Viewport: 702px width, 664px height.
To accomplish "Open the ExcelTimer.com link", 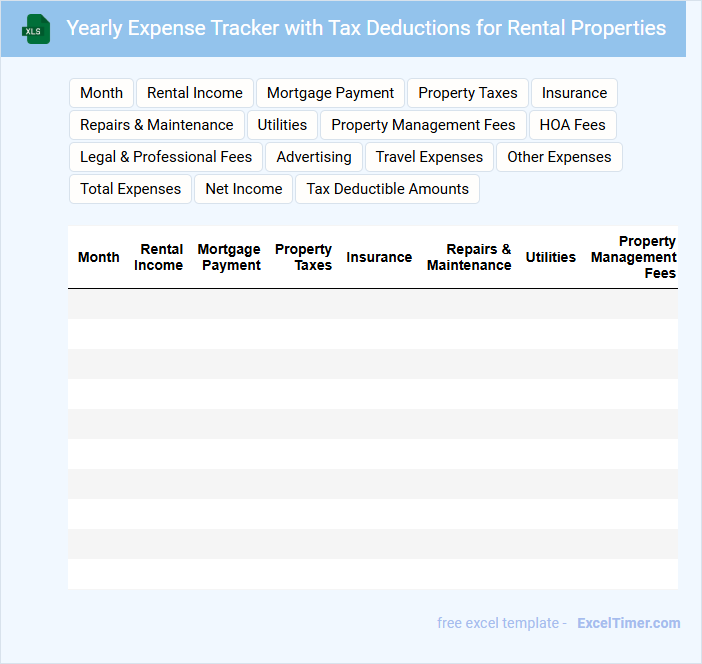I will coord(629,623).
